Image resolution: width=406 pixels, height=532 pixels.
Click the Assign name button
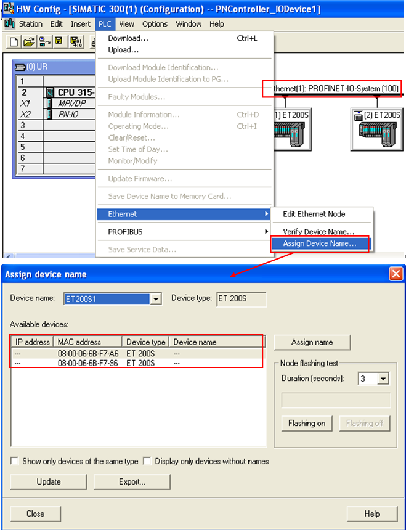tap(312, 342)
